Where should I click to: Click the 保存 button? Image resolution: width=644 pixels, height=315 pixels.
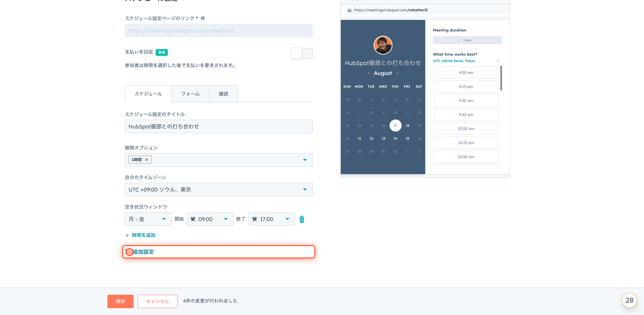tap(120, 301)
